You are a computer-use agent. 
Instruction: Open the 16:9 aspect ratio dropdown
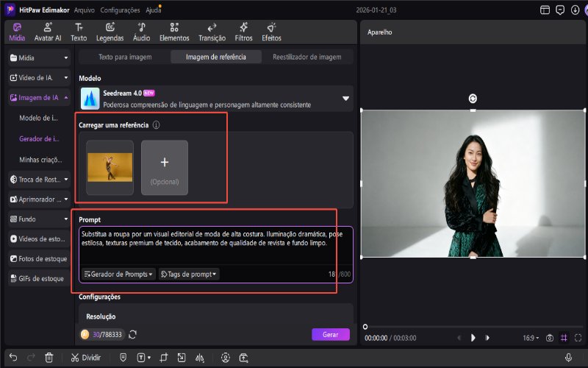point(531,338)
